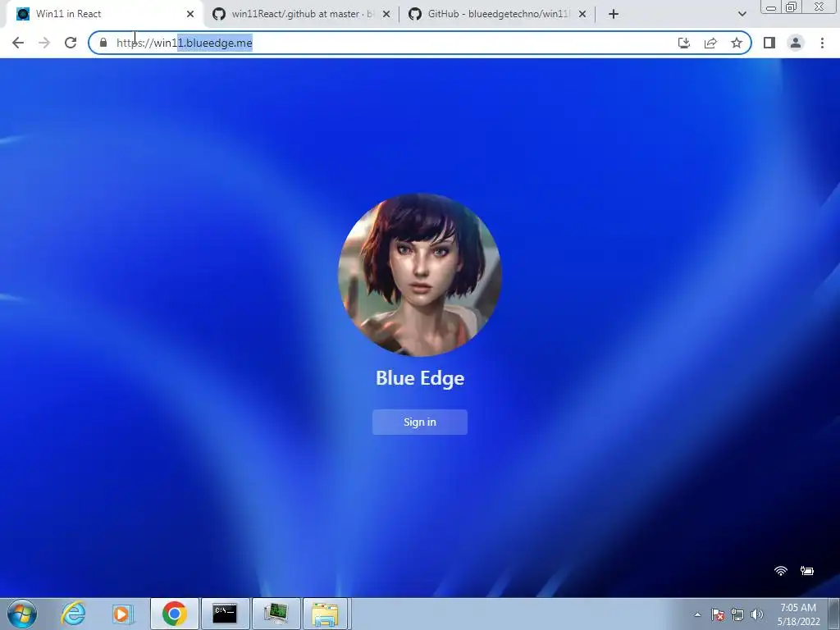Switch to win11React/.github at master tab
Viewport: 840px width, 630px height.
300,14
